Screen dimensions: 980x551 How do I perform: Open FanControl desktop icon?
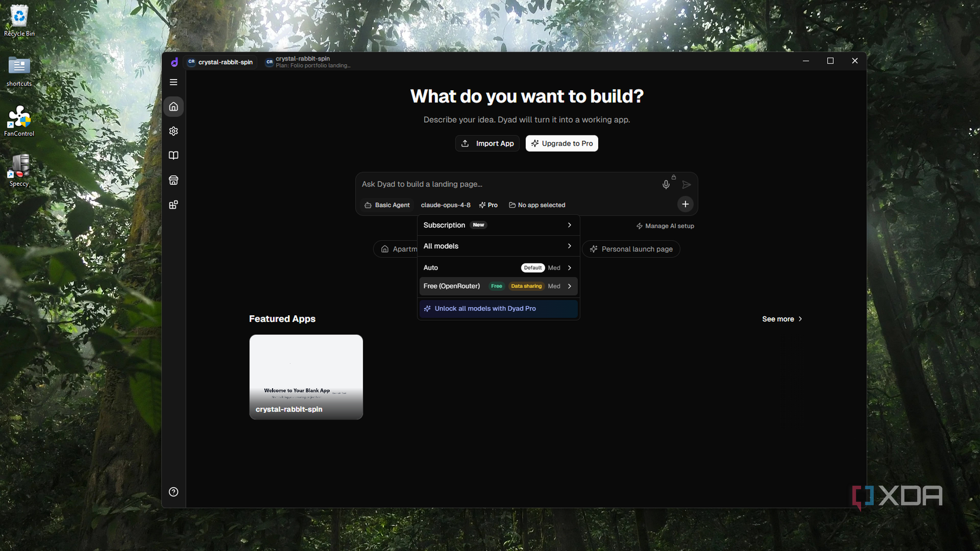point(19,121)
